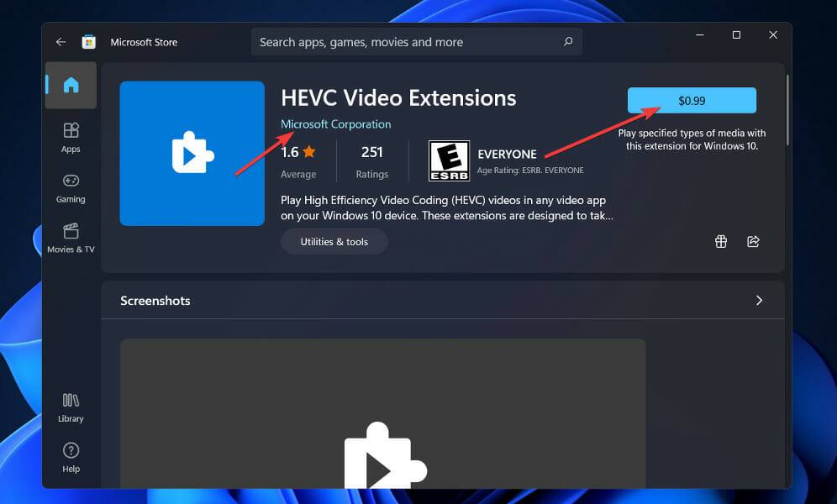This screenshot has width=837, height=504.
Task: Maximize the Microsoft Store window
Action: (736, 35)
